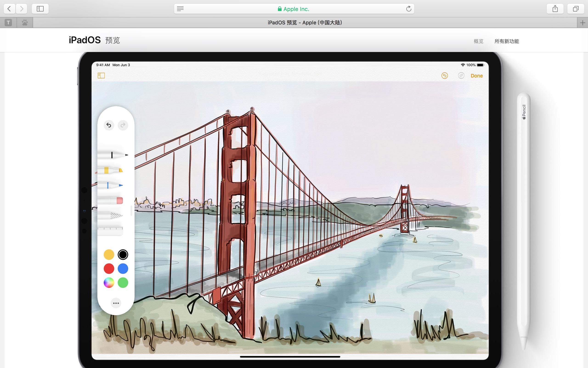This screenshot has height=368, width=588.
Task: Tap Done in the Notes toolbar
Action: click(476, 76)
